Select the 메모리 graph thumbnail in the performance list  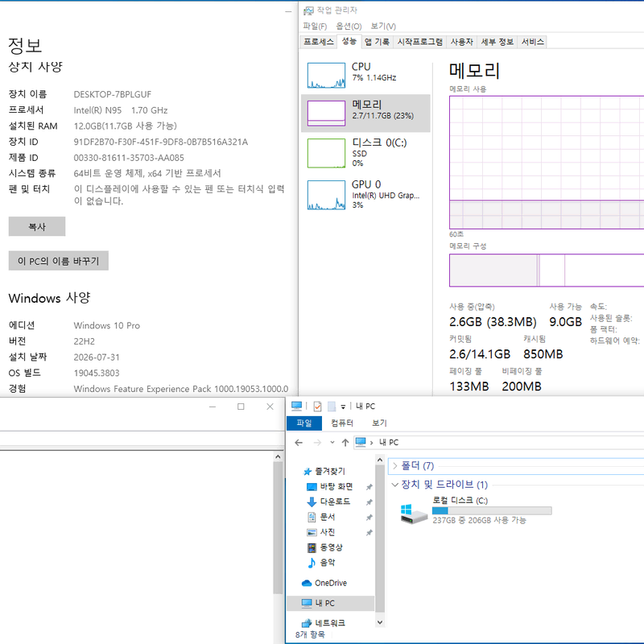click(x=326, y=114)
